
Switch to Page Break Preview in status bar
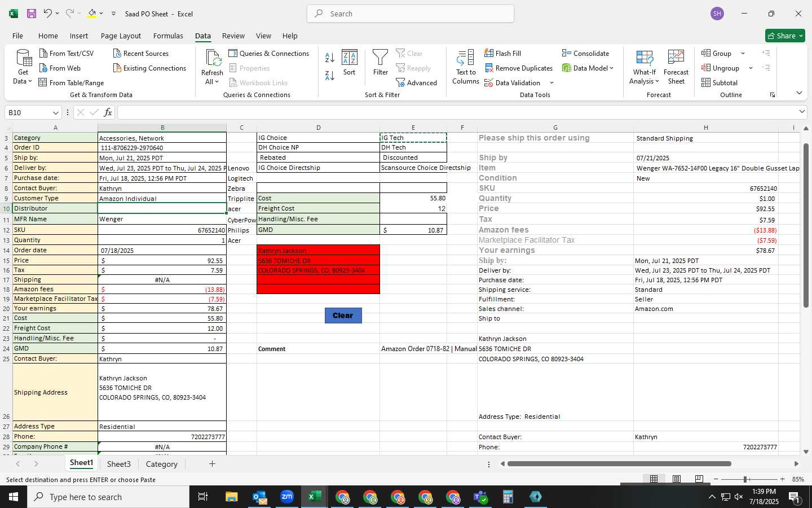[x=699, y=479]
